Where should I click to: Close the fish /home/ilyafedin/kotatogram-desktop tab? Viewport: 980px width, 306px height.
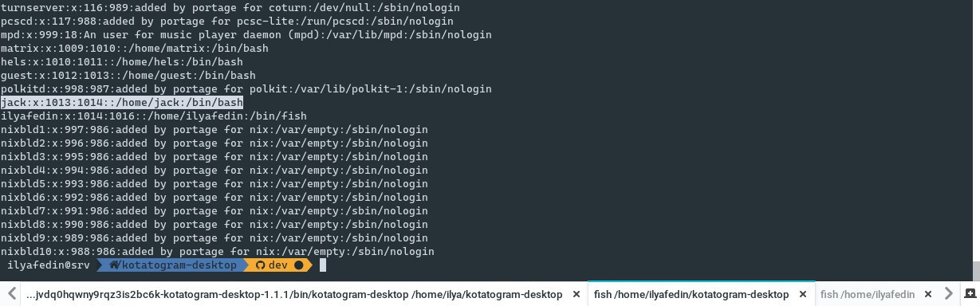[x=802, y=294]
